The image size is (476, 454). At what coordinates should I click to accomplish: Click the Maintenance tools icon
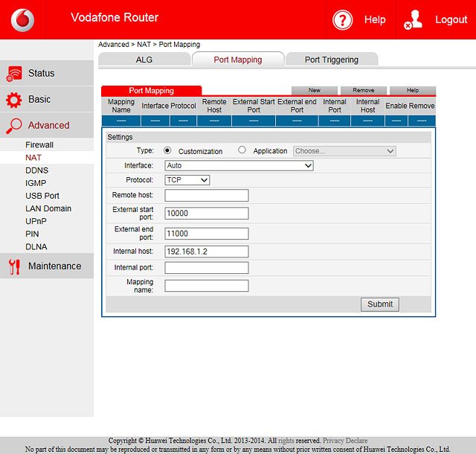pos(14,266)
